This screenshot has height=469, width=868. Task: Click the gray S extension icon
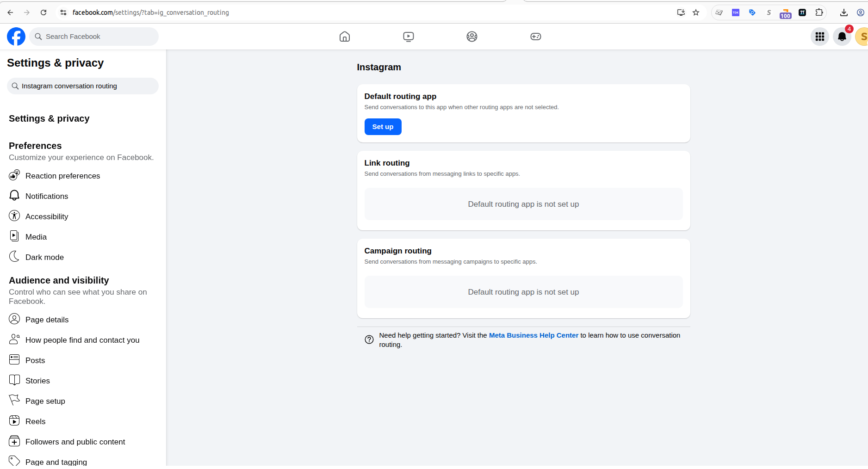coord(769,12)
